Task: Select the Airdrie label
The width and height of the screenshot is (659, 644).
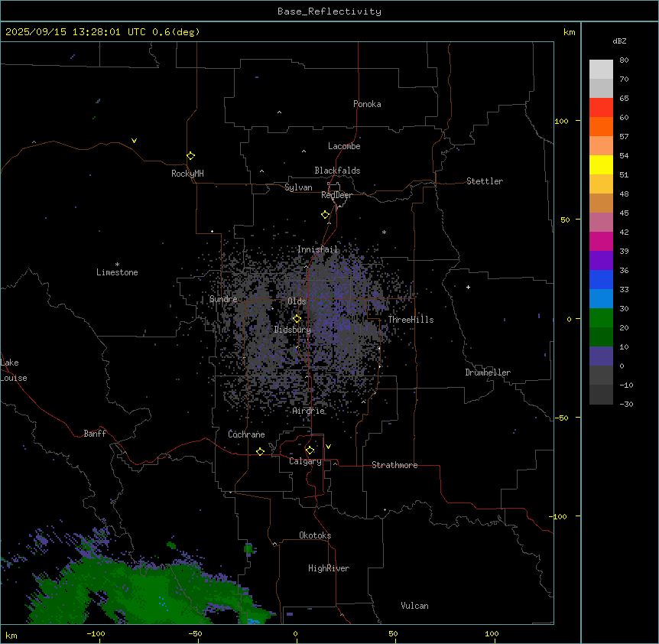Action: (309, 411)
